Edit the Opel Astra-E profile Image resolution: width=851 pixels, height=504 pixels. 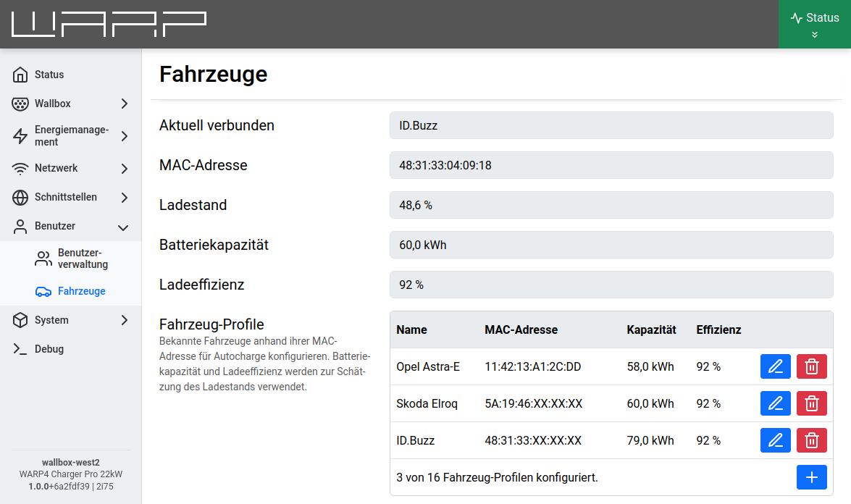point(775,366)
